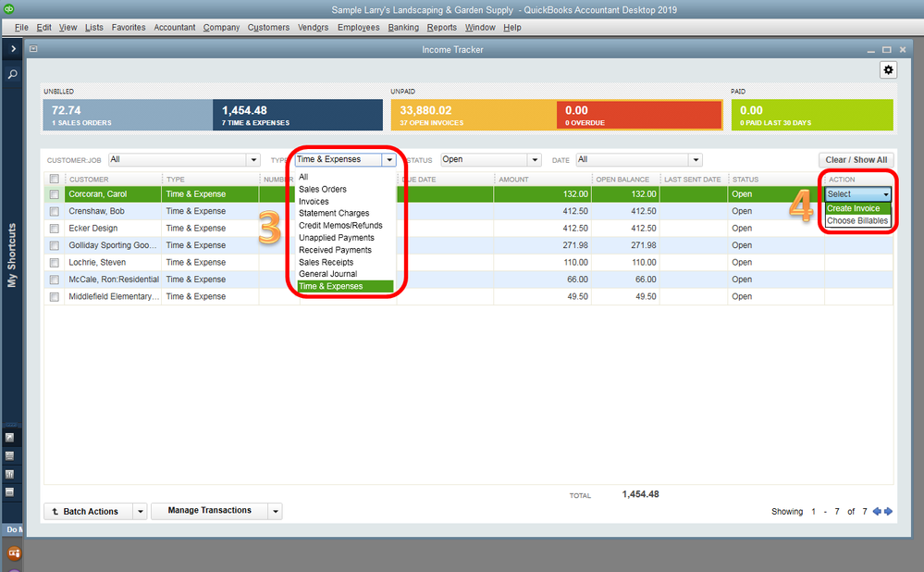This screenshot has height=572, width=924.
Task: Click the Manage Transactions button
Action: tap(210, 511)
